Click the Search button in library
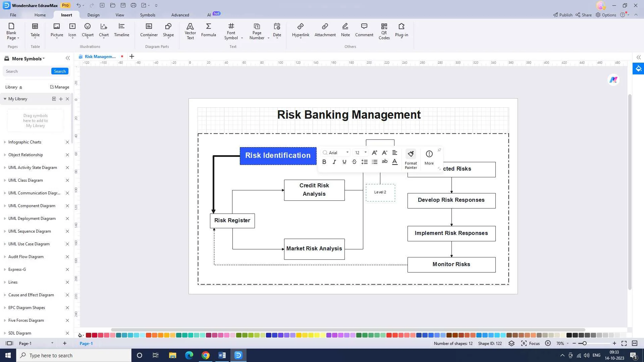The image size is (644, 362). point(60,71)
